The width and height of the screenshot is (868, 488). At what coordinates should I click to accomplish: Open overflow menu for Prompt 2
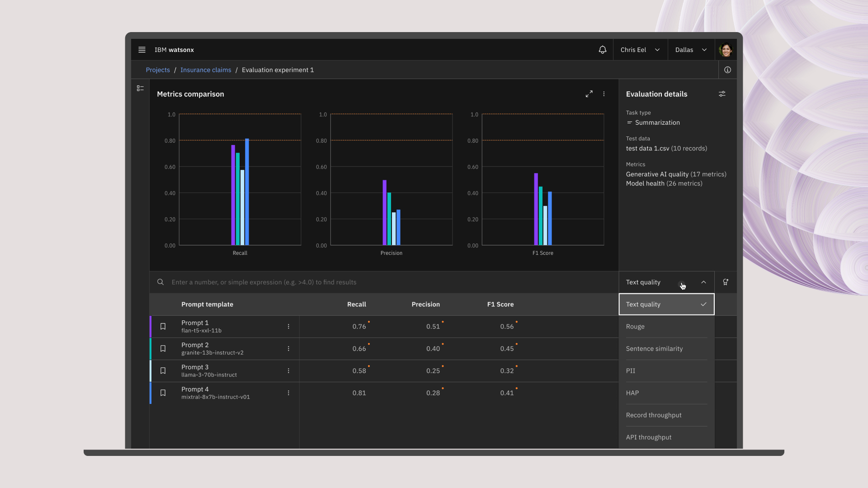[x=288, y=349]
